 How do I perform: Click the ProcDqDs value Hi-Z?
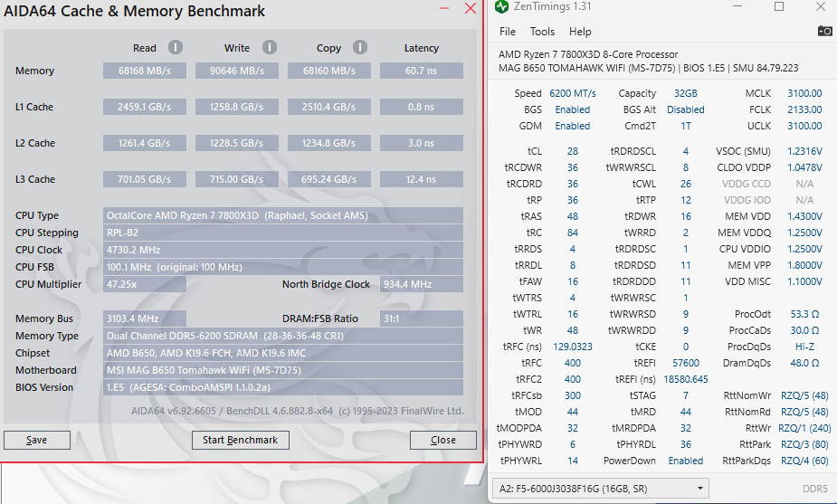click(804, 347)
